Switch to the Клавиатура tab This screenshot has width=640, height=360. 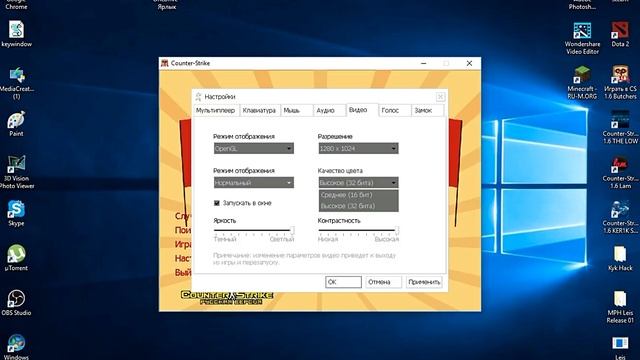click(x=260, y=111)
